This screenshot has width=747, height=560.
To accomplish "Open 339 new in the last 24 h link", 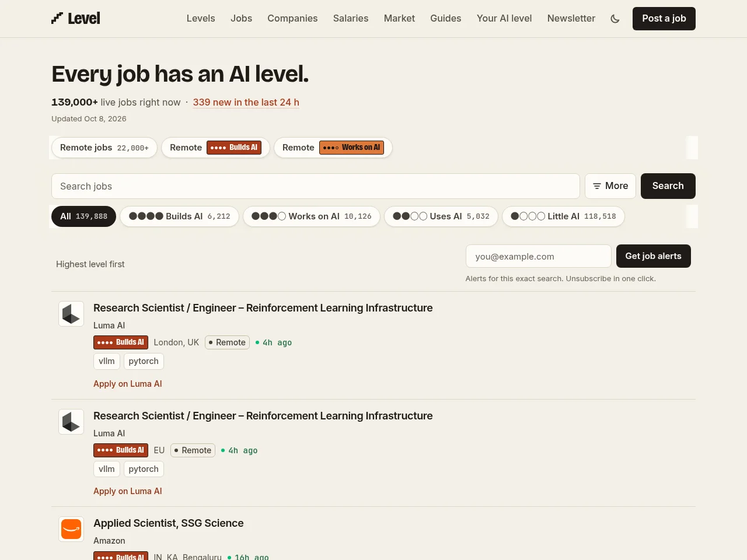I will tap(246, 102).
